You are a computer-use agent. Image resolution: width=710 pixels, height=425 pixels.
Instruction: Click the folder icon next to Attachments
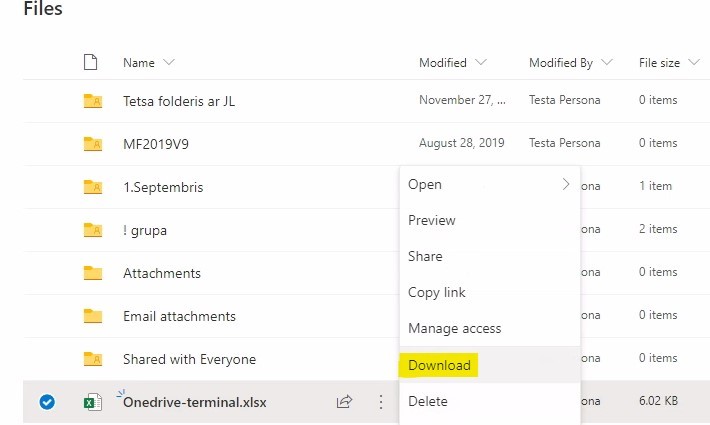(92, 273)
